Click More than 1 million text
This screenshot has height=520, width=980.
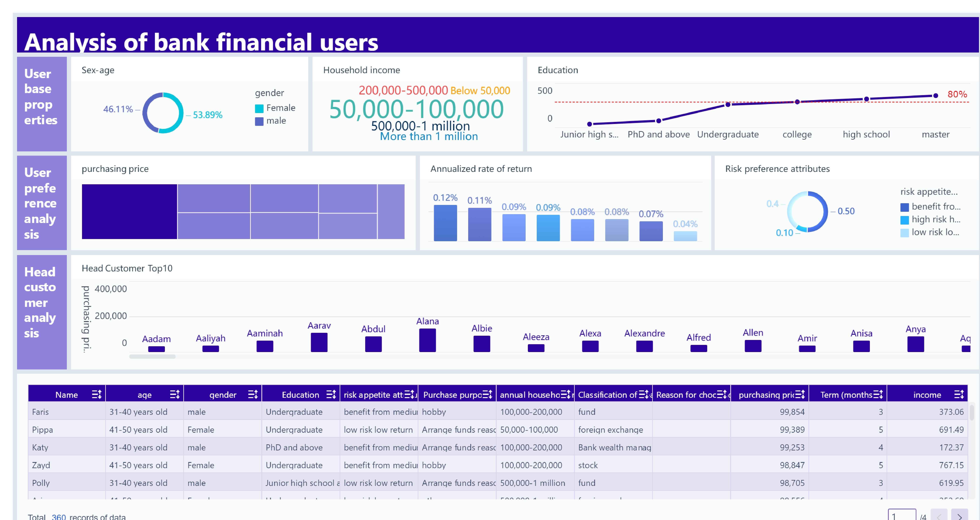(429, 136)
